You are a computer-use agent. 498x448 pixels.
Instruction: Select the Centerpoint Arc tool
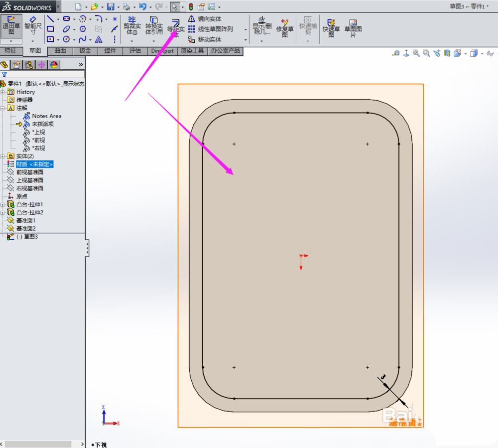tap(83, 19)
